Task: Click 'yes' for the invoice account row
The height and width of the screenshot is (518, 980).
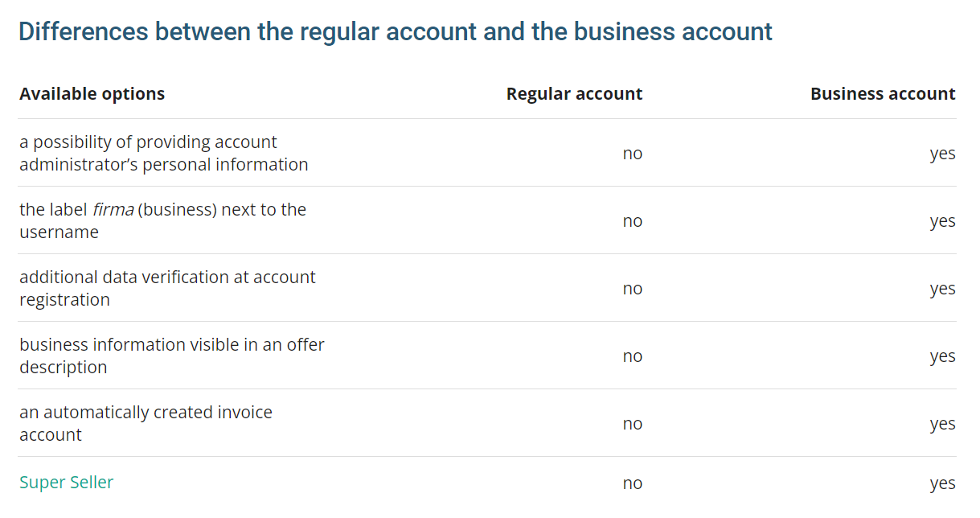Action: (942, 424)
